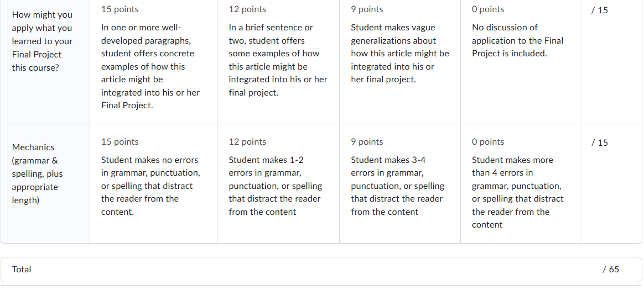
Task: Click the Mechanics criterion title cell
Action: (45, 183)
